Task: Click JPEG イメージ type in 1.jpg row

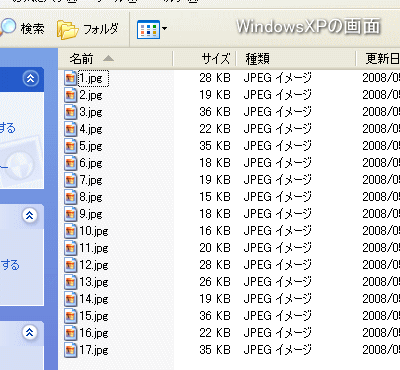Action: click(278, 78)
